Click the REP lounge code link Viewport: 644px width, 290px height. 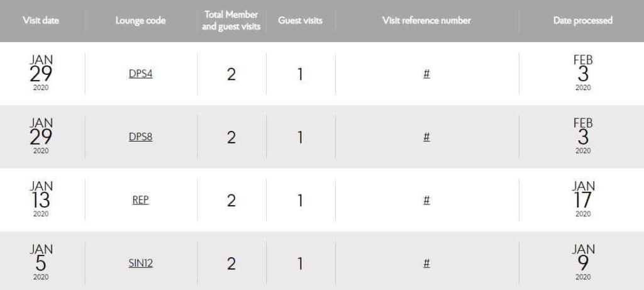point(140,200)
